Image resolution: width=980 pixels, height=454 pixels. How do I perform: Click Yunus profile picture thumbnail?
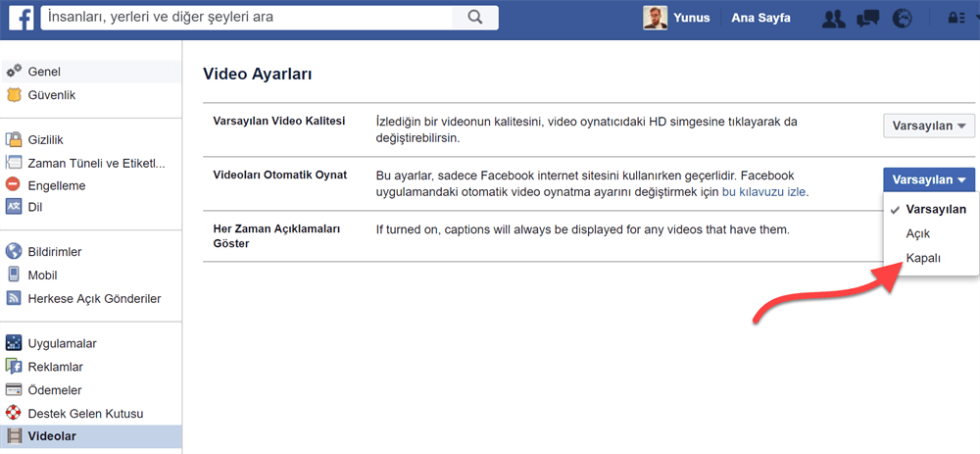click(656, 18)
